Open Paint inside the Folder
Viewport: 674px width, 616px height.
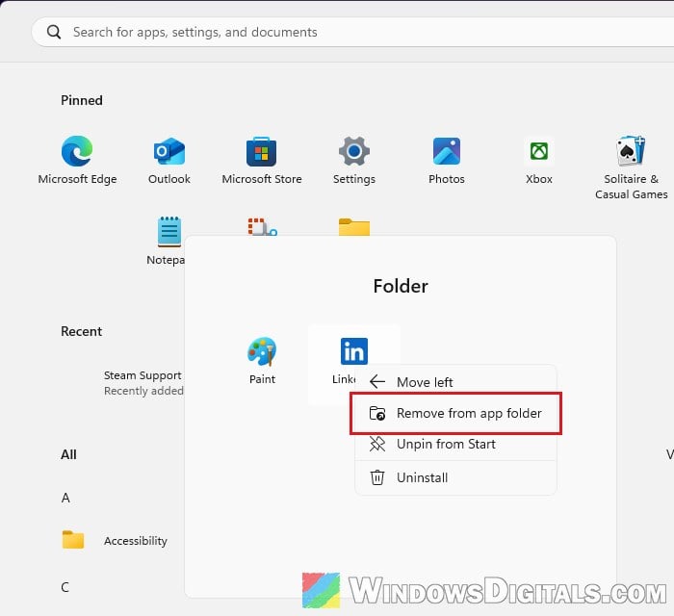262,361
